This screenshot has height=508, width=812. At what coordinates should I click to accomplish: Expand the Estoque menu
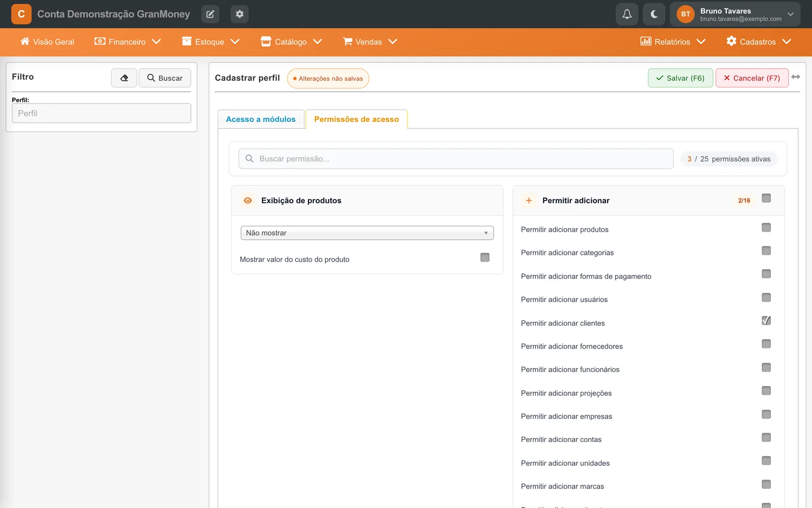coord(211,42)
